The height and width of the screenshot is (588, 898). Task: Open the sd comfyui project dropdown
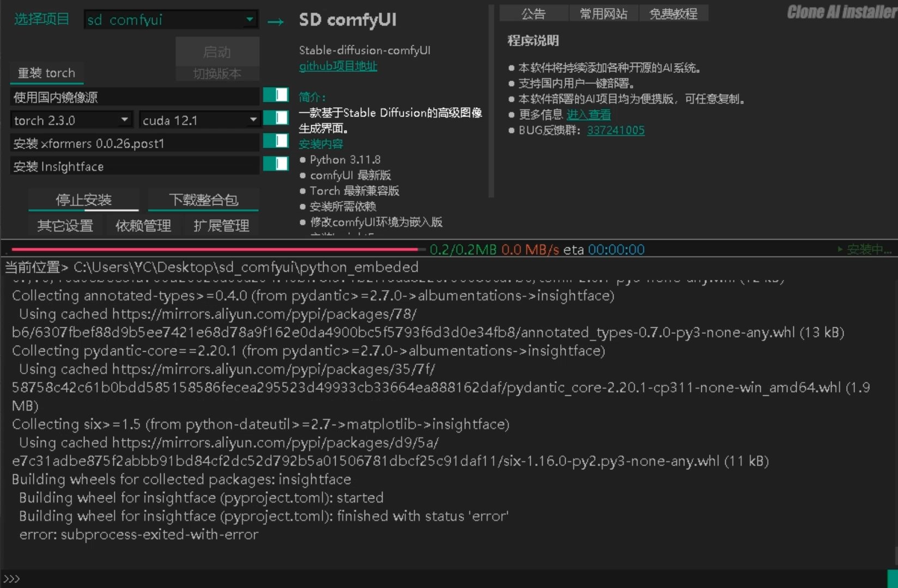171,20
